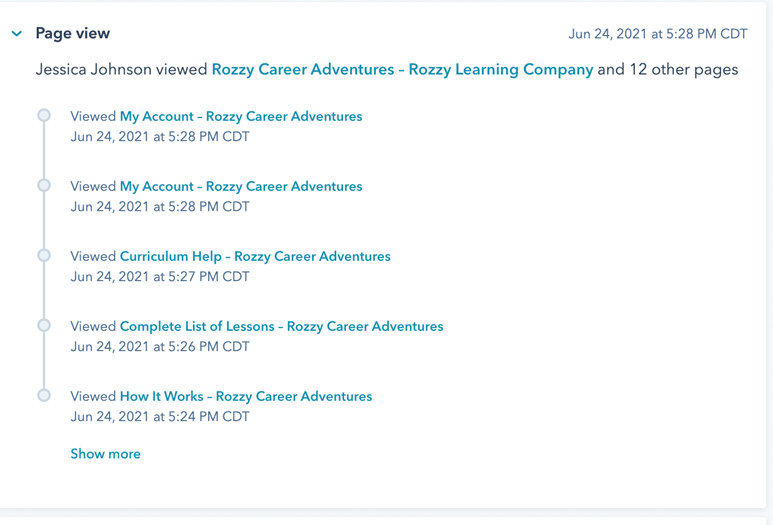Click the 5:27 PM timestamp under Curriculum Help
The height and width of the screenshot is (525, 773).
pos(160,277)
